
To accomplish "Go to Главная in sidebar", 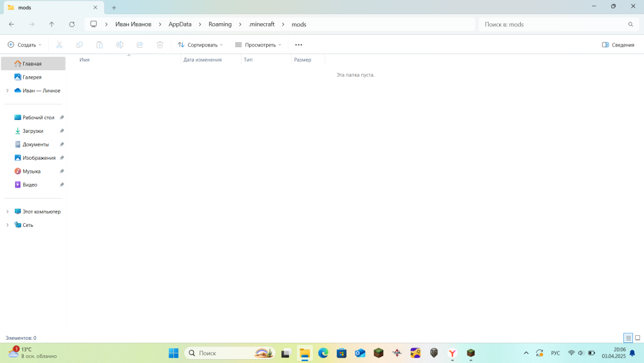I will click(33, 64).
